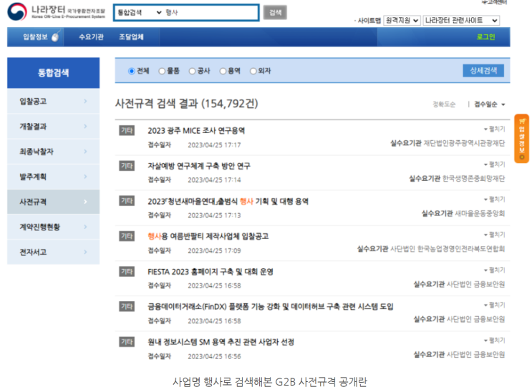Screen dimensions: 532x392
Task: Expand 펼치기 for 원내 정보시스템 SM 용역 row
Action: (494, 340)
